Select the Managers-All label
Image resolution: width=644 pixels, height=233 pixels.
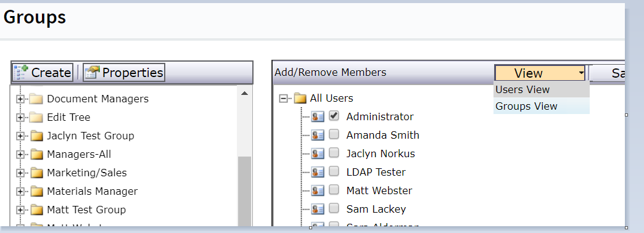79,154
